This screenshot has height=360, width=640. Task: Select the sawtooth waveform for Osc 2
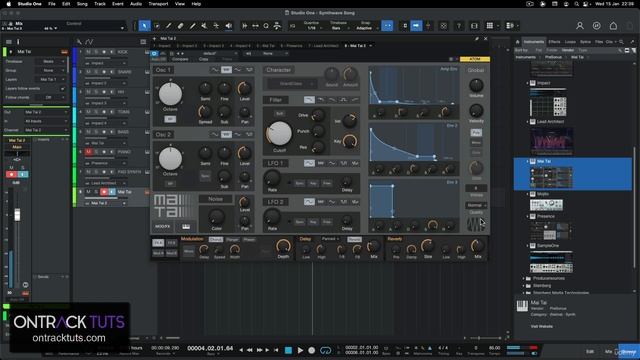(x=226, y=134)
